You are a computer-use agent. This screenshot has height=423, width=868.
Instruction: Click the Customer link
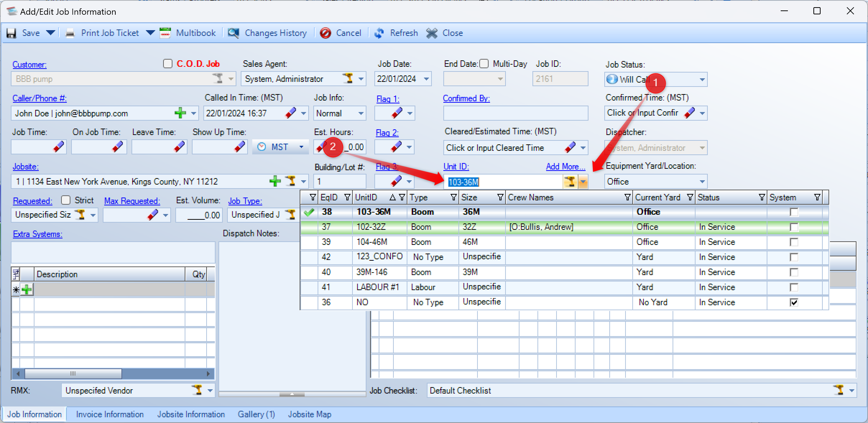coord(29,65)
